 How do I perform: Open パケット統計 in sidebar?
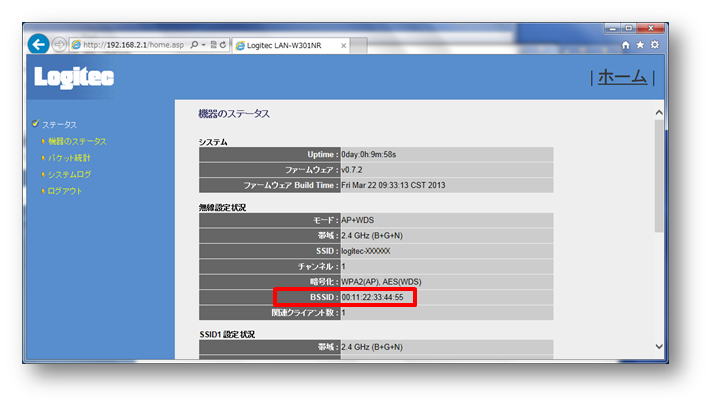(x=69, y=158)
